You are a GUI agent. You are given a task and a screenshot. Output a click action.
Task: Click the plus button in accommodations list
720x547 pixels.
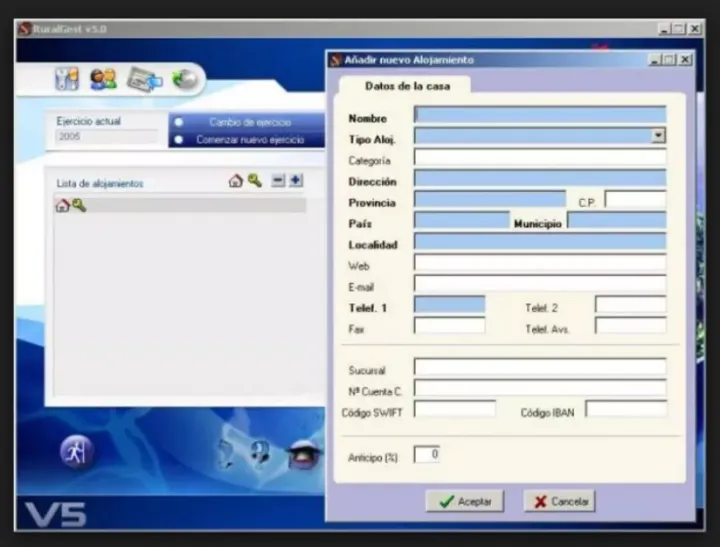pos(296,181)
